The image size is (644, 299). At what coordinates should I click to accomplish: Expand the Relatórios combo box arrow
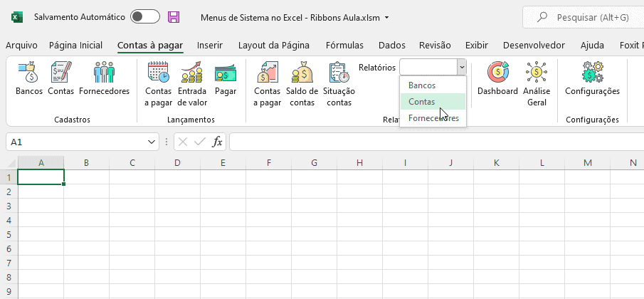(x=462, y=67)
